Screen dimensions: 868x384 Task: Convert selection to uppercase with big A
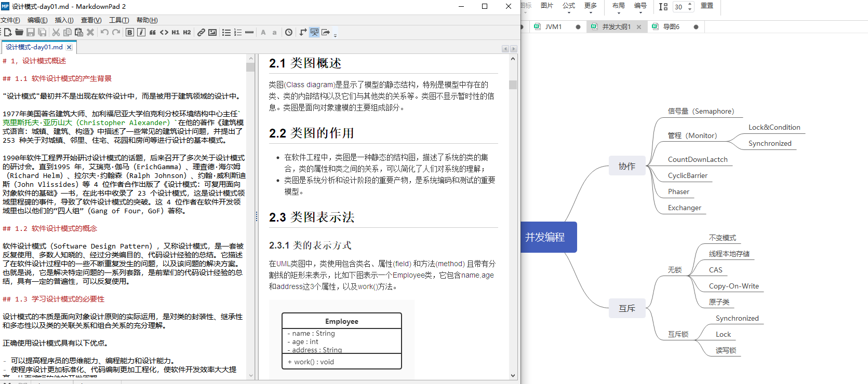263,32
